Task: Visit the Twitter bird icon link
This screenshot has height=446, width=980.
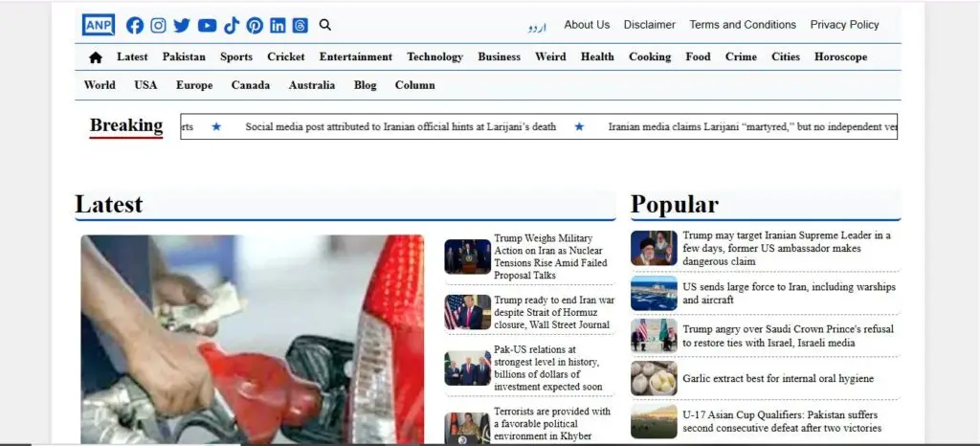Action: (182, 26)
